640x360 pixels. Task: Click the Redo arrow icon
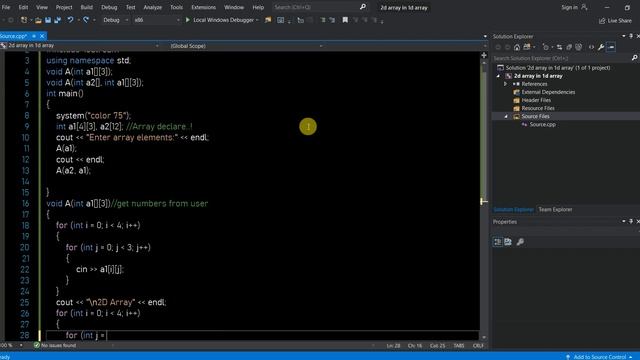(86, 20)
